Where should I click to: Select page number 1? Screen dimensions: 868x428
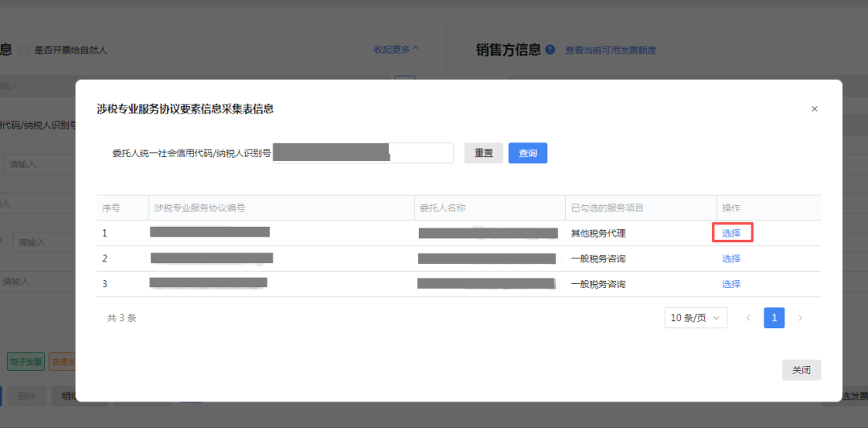[774, 319]
